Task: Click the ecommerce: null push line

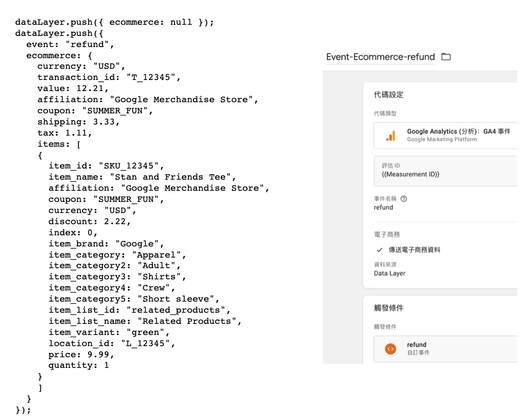Action: click(115, 22)
